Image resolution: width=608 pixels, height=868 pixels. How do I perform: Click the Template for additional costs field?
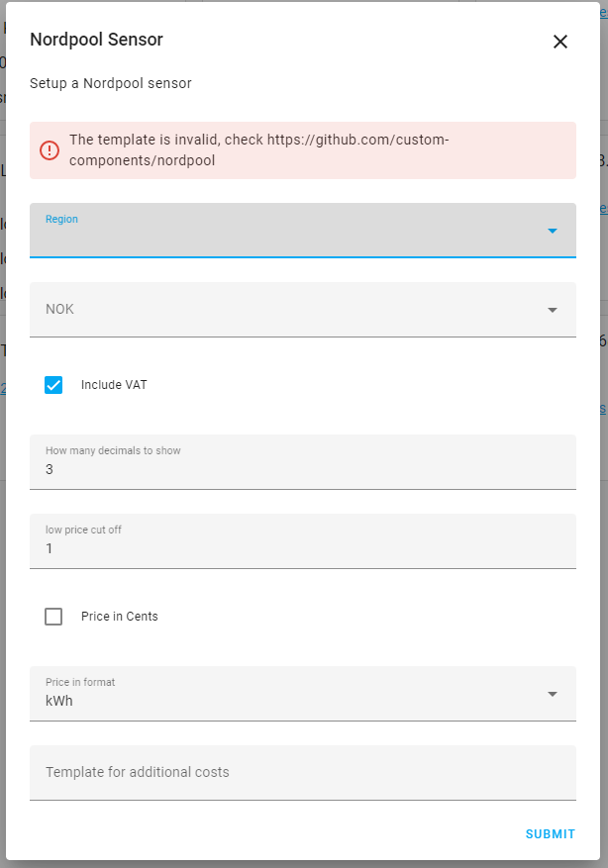297,772
